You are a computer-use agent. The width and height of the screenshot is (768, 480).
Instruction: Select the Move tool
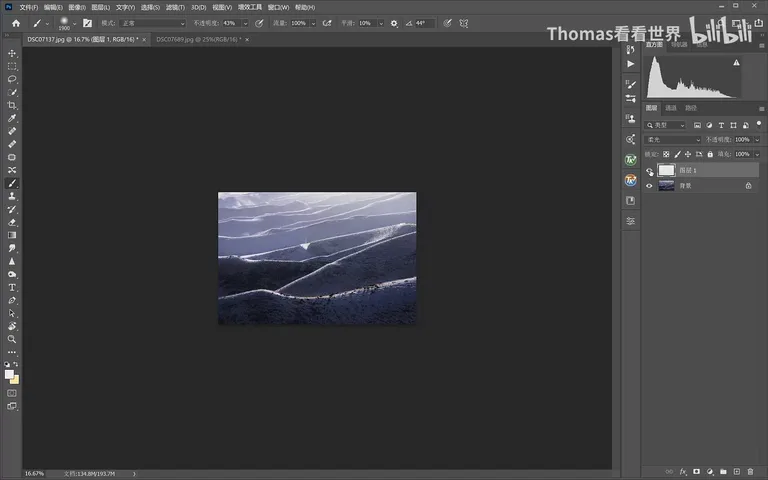12,53
